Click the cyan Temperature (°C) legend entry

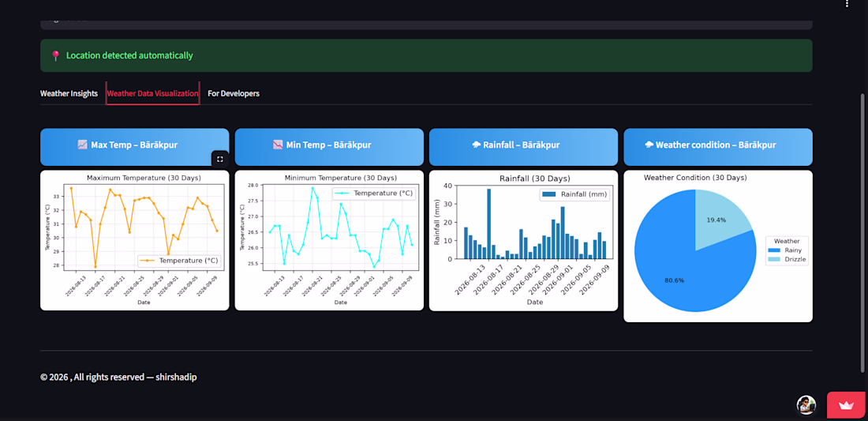tap(374, 194)
